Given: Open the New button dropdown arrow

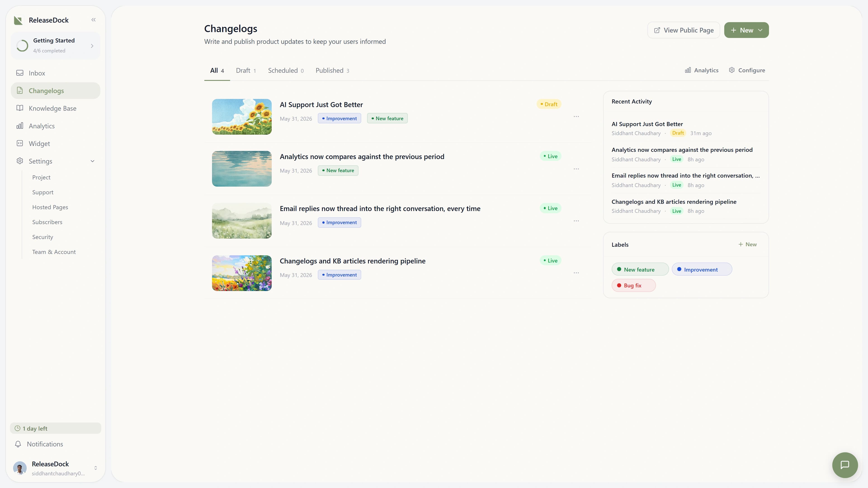Looking at the screenshot, I should point(760,30).
